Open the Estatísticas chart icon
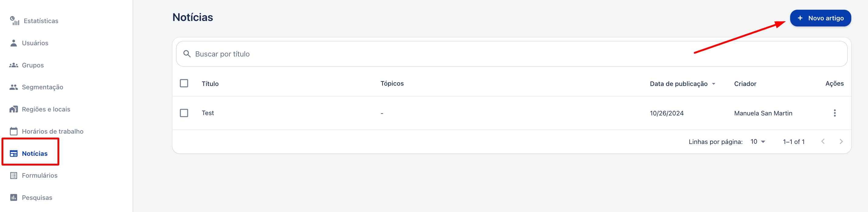 tap(15, 21)
